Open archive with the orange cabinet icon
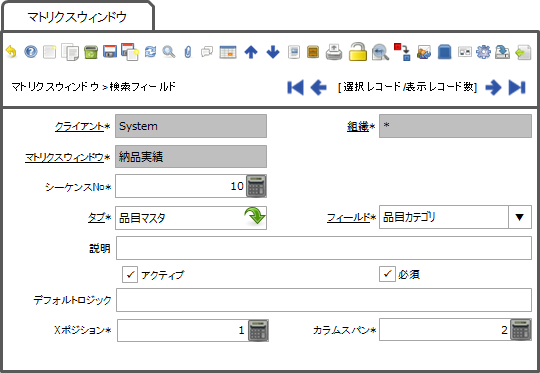The height and width of the screenshot is (373, 540). [313, 52]
